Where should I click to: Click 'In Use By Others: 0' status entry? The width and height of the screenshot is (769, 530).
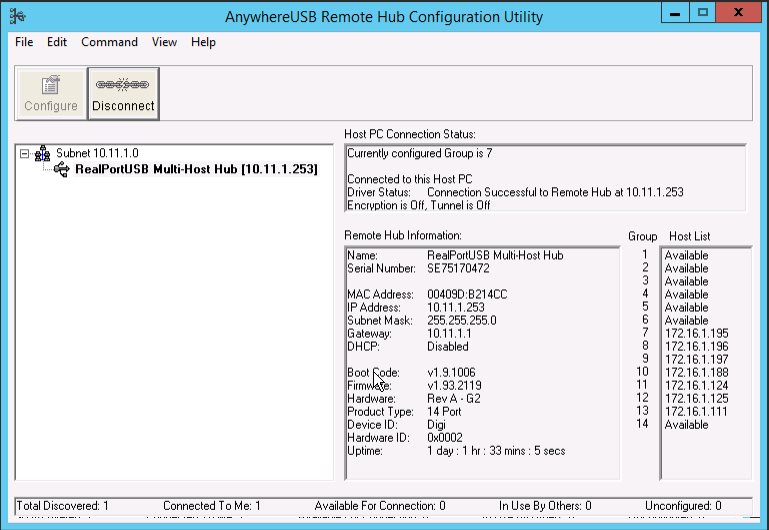tap(545, 506)
